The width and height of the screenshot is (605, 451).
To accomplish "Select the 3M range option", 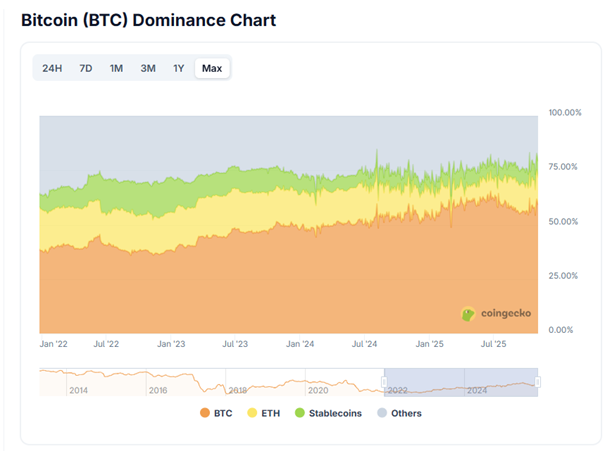I will (147, 68).
